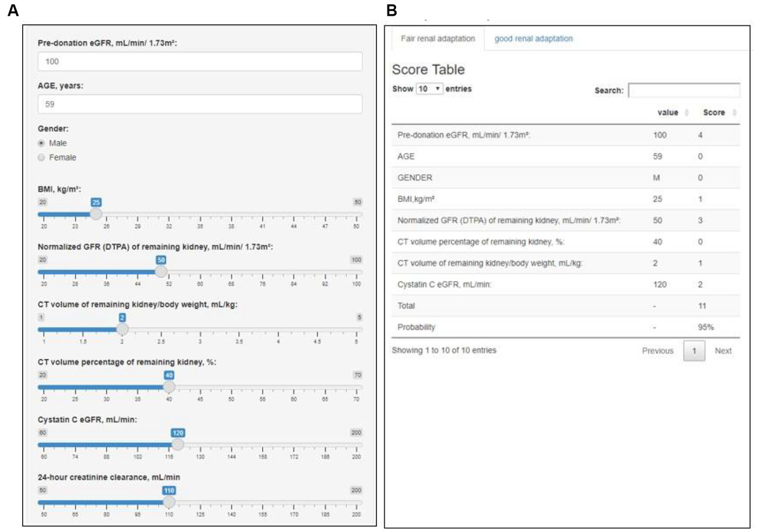Click the Normalized GFR (DTPA) slider handle
This screenshot has height=532, width=757.
(x=161, y=272)
